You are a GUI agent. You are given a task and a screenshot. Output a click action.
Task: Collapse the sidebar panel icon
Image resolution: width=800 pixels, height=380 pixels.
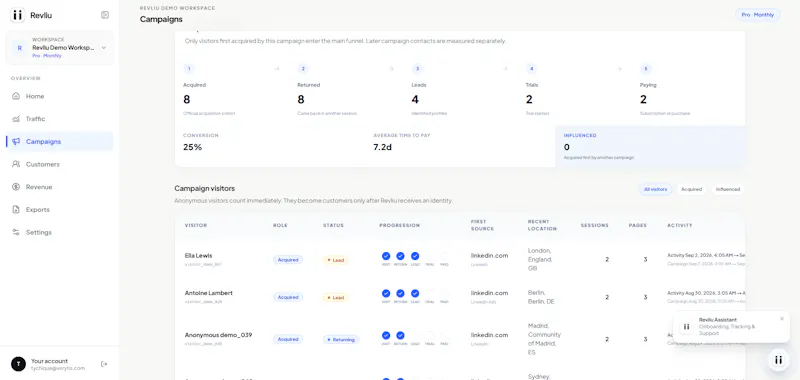pyautogui.click(x=105, y=15)
